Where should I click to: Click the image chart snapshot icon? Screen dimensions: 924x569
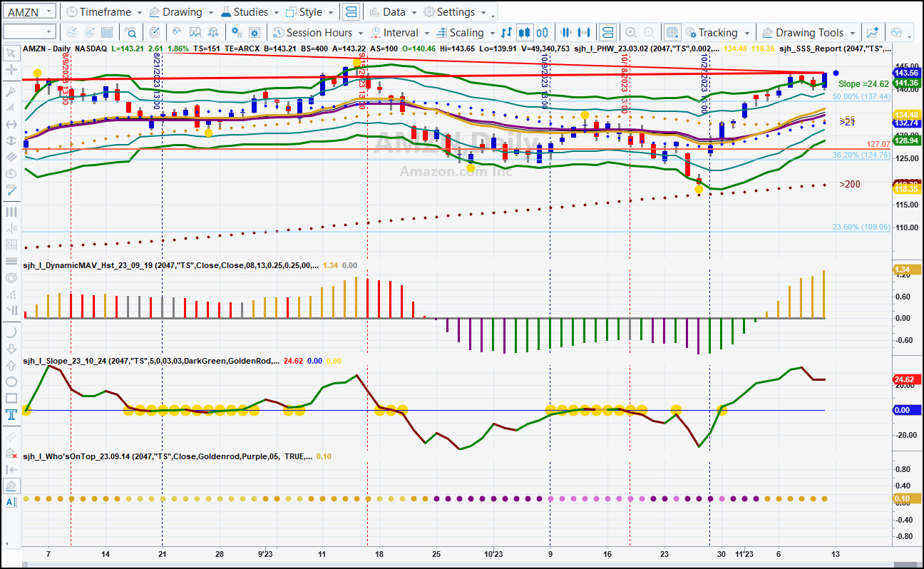click(195, 32)
